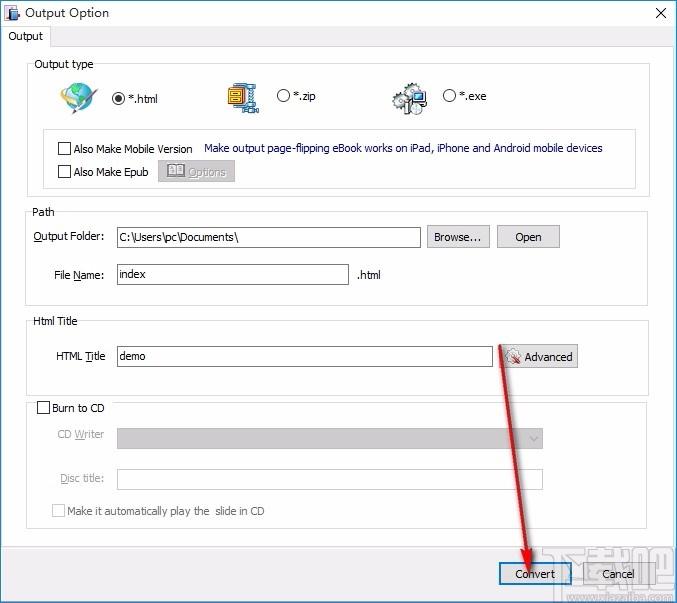Click the EXE gears output type icon
Viewport: 677px width, 603px height.
click(410, 98)
